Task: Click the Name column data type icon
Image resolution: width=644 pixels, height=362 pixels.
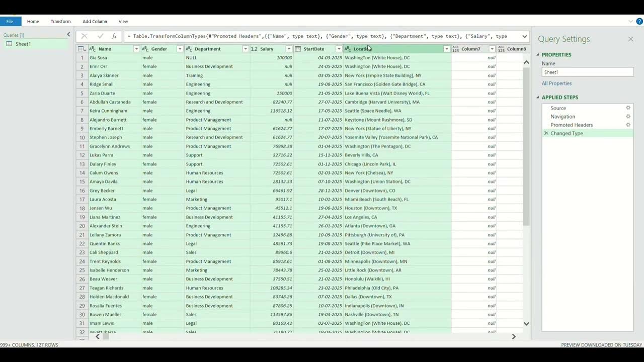Action: pos(93,49)
